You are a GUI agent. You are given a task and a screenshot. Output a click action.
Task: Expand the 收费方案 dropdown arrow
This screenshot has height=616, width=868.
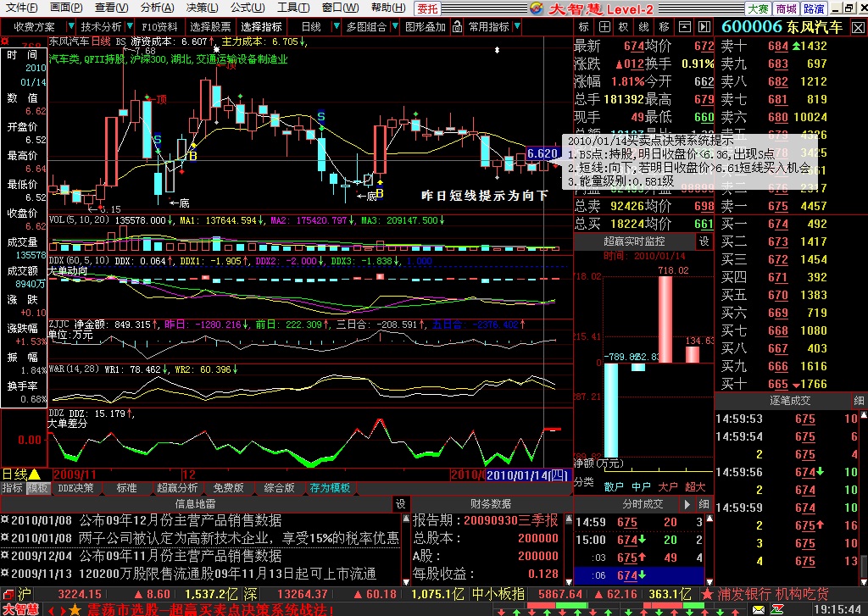(x=70, y=26)
